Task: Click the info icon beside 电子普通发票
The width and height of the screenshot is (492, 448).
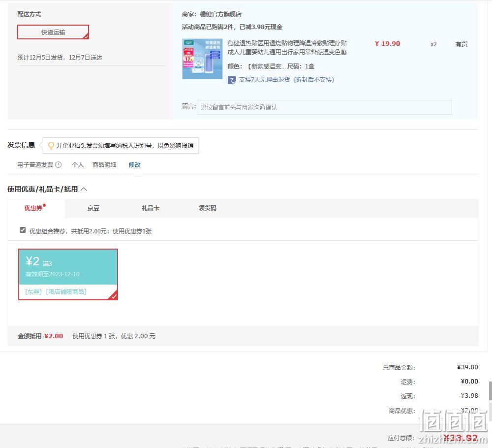Action: pos(59,164)
